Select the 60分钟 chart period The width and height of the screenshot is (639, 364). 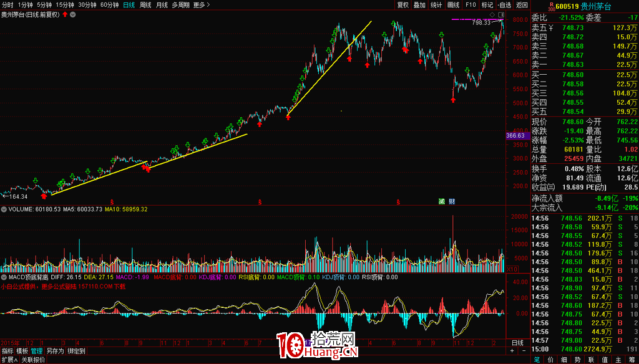[109, 5]
